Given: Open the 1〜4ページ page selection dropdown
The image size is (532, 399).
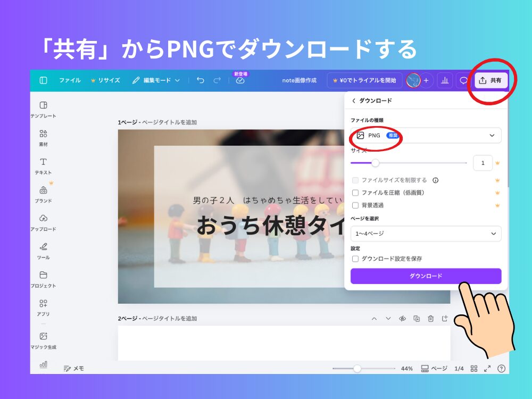Looking at the screenshot, I should coord(426,234).
